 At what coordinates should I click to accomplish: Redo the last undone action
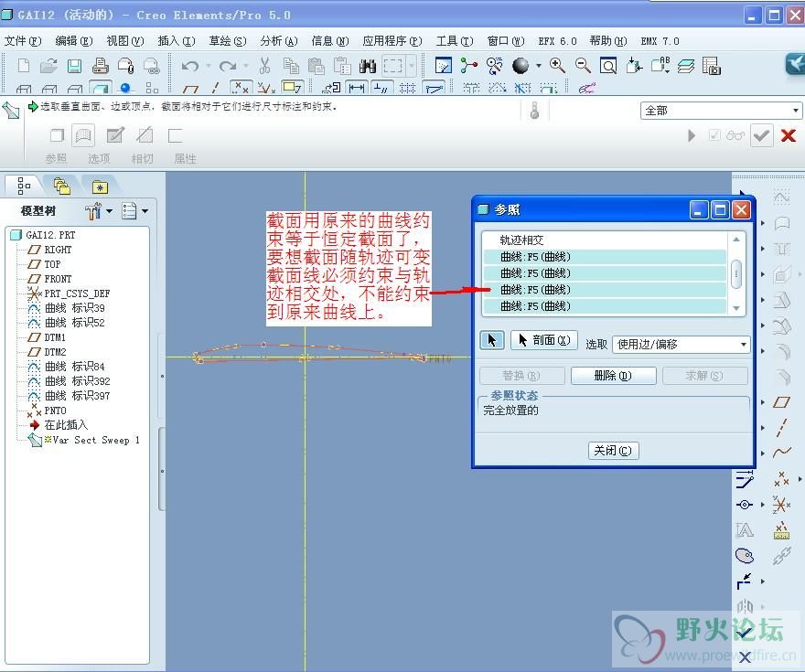(x=228, y=66)
